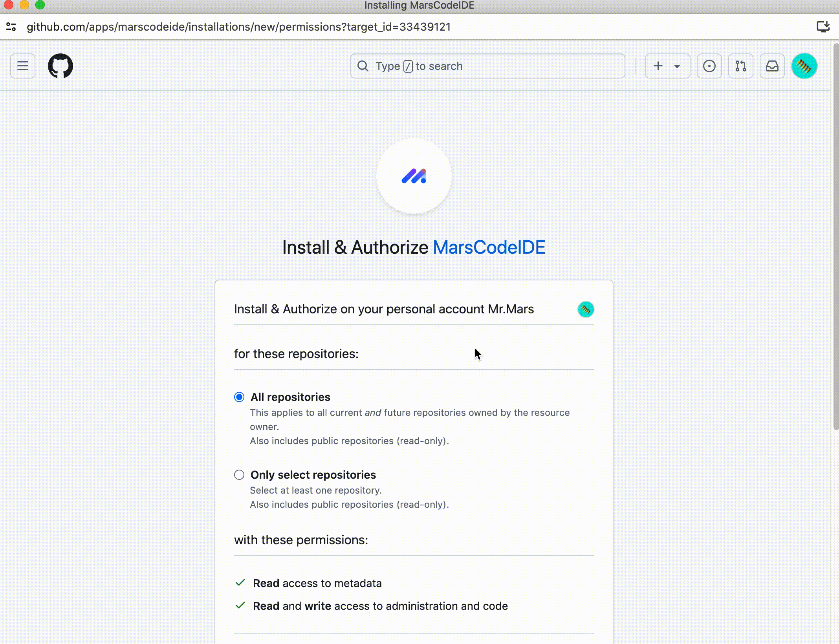Click the MarsCodeIDE app logo

click(x=414, y=176)
